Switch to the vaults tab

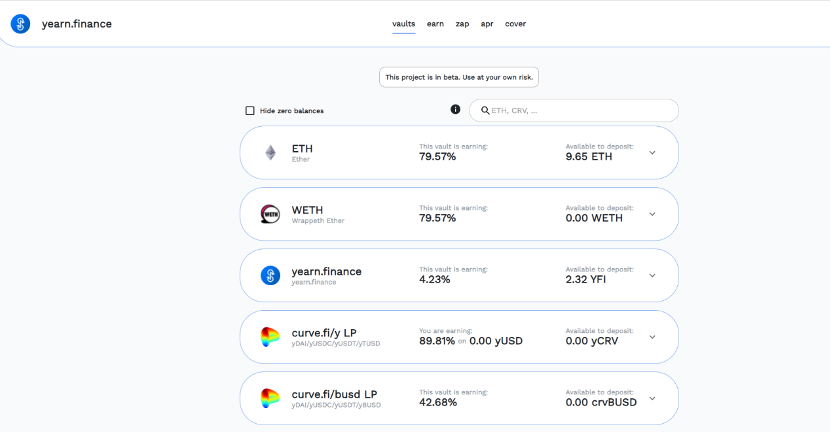403,24
